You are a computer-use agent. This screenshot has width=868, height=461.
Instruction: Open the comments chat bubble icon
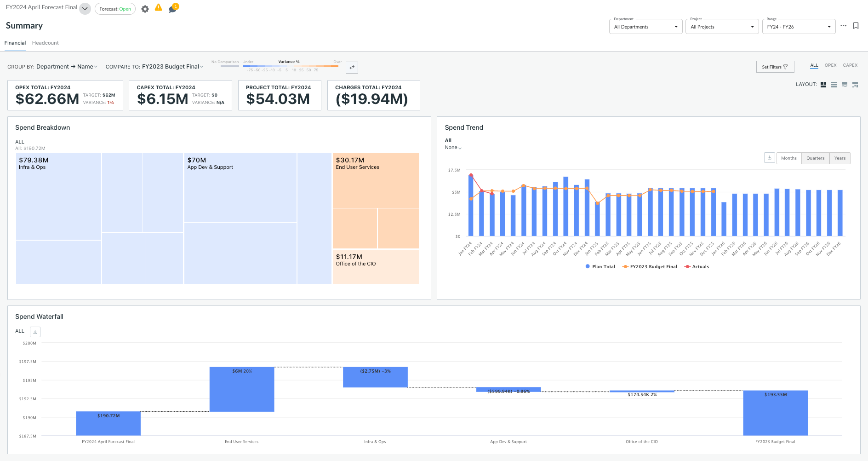[x=172, y=9]
